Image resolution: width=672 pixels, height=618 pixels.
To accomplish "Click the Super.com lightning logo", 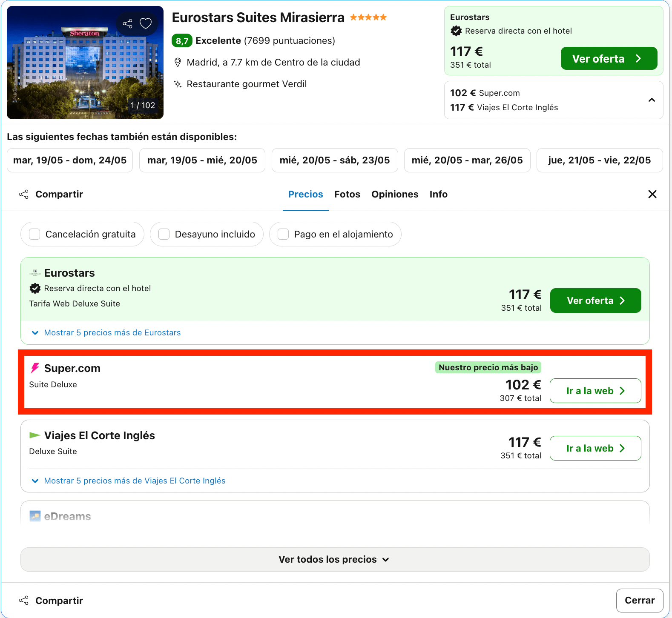I will (x=35, y=368).
